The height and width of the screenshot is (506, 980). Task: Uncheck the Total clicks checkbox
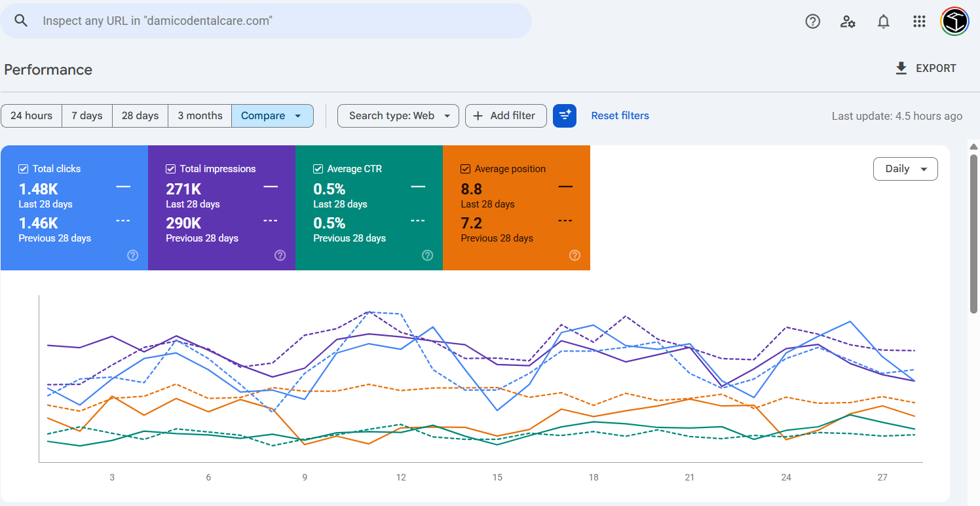click(24, 169)
